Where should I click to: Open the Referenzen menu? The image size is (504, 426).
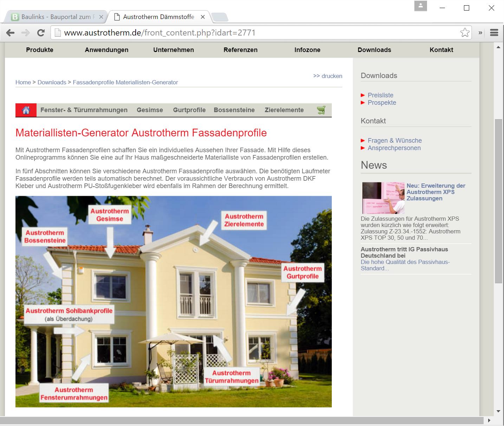(x=240, y=50)
